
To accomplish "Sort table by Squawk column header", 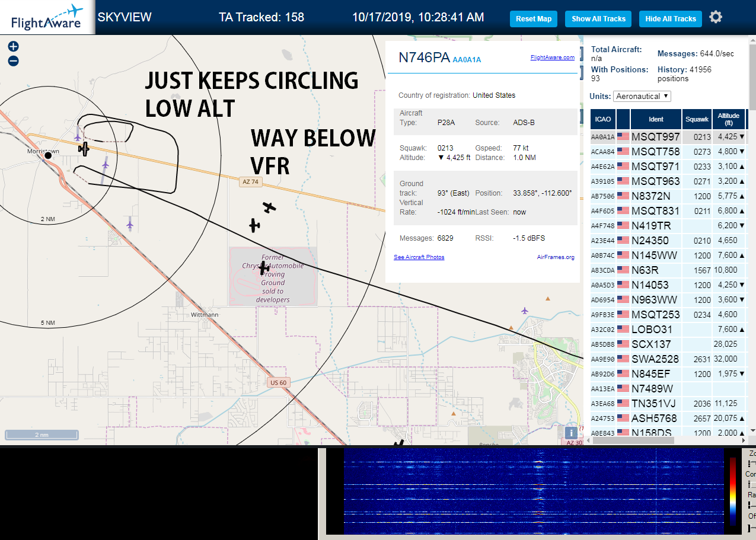I will point(697,119).
